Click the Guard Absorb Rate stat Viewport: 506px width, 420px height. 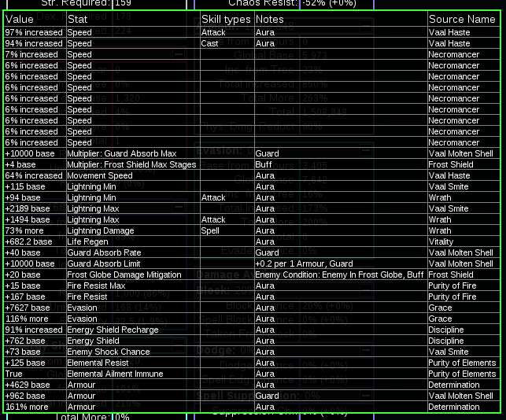[104, 252]
